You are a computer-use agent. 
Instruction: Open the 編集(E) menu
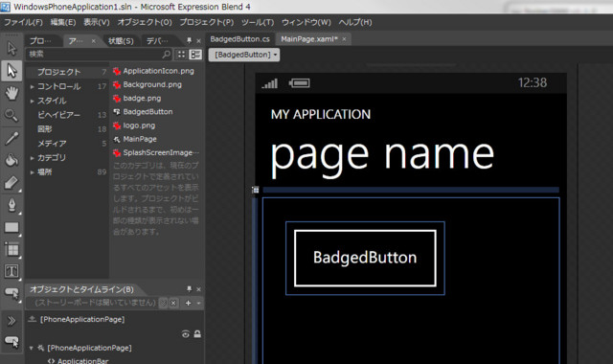point(63,22)
